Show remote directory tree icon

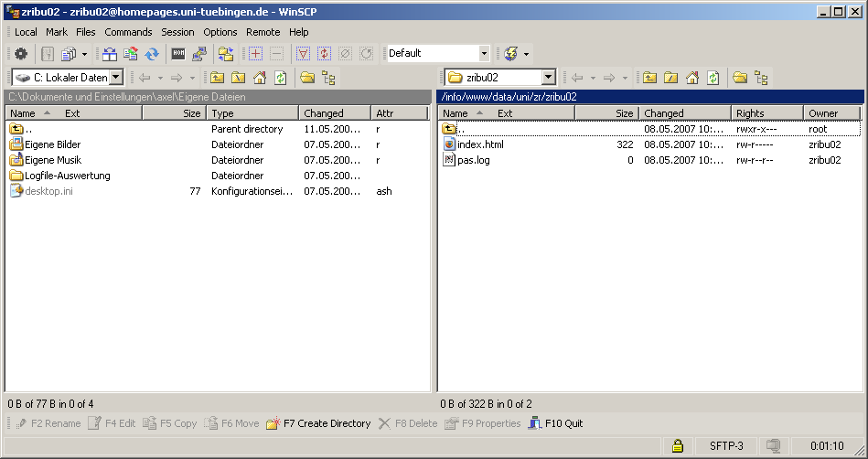pyautogui.click(x=761, y=78)
